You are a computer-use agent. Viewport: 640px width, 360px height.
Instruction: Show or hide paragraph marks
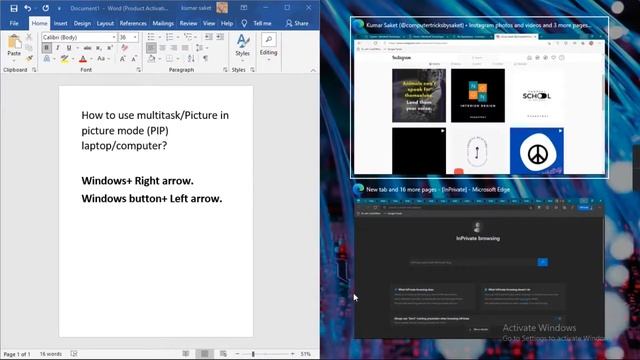[x=205, y=59]
